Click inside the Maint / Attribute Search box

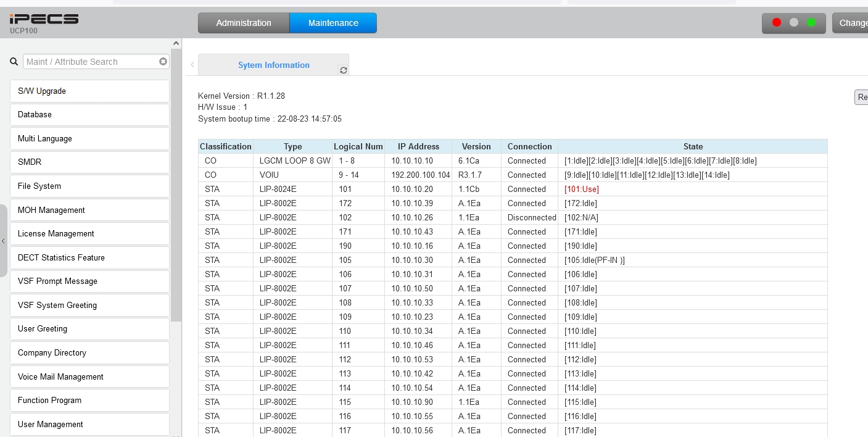[89, 62]
